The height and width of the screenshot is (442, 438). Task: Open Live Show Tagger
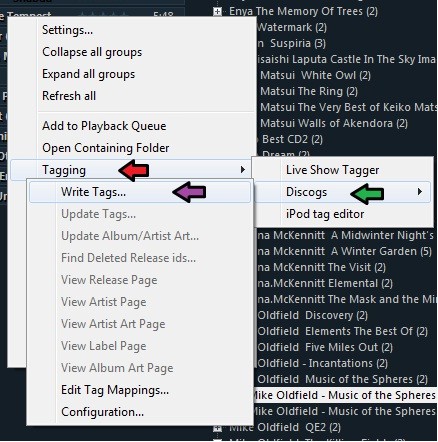(332, 170)
